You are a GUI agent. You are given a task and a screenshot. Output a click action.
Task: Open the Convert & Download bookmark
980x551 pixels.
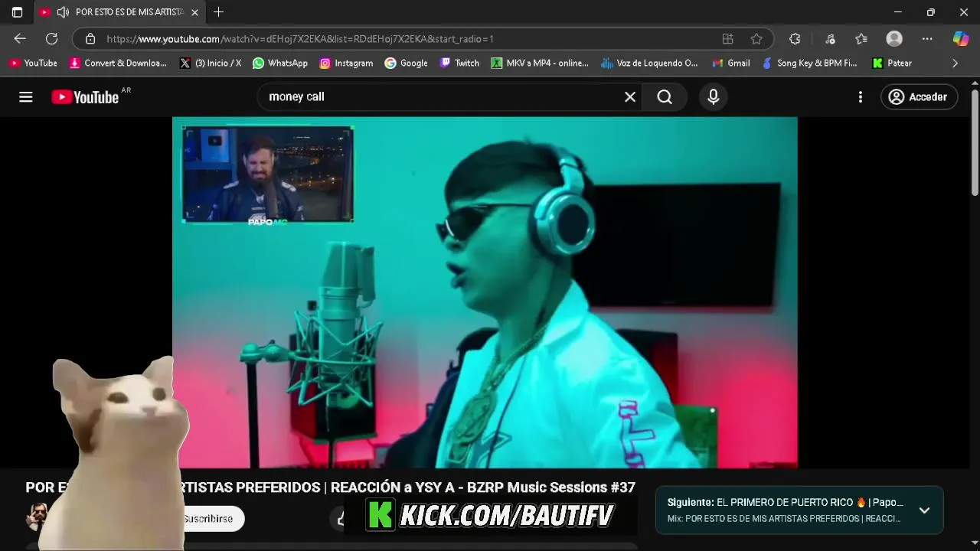[x=118, y=63]
